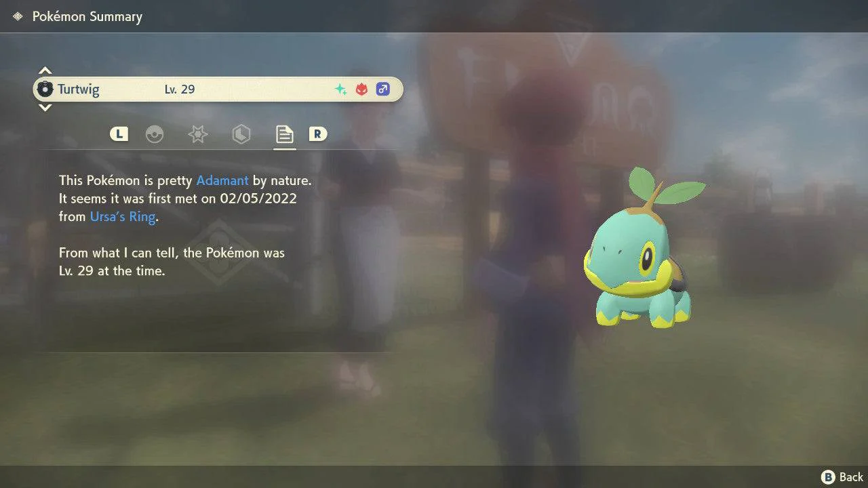Click the green shiny sparkle icon
This screenshot has width=868, height=488.
point(340,89)
